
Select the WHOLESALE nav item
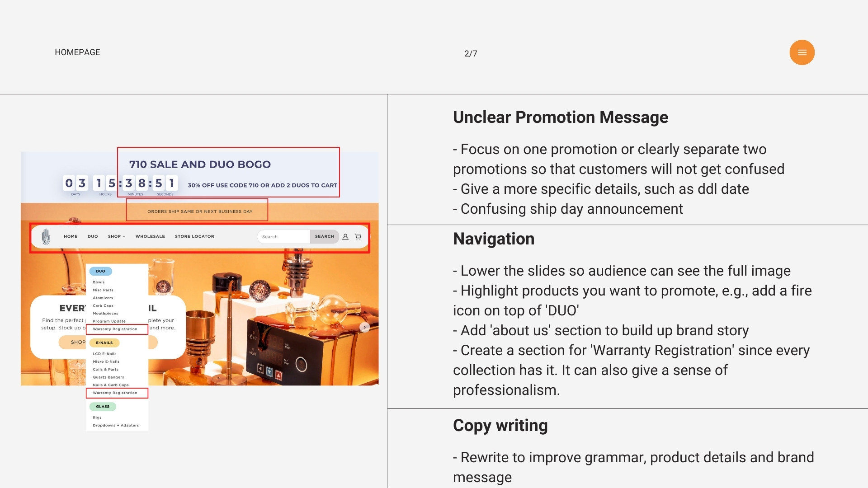[x=150, y=236]
